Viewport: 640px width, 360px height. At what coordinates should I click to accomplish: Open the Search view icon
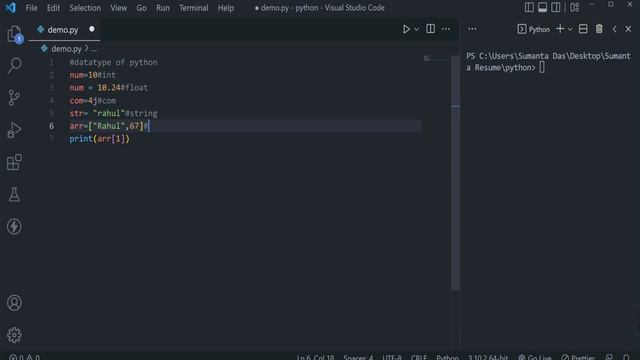click(14, 65)
